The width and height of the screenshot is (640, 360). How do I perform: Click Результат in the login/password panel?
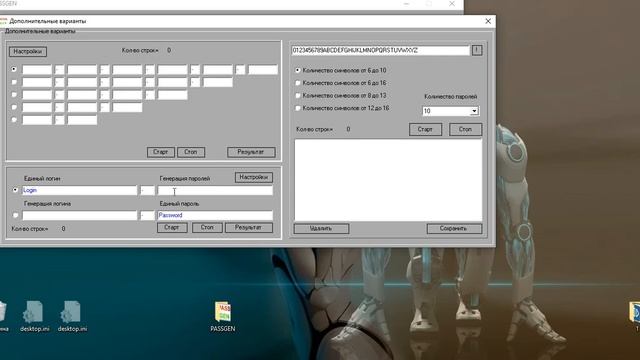tap(249, 227)
